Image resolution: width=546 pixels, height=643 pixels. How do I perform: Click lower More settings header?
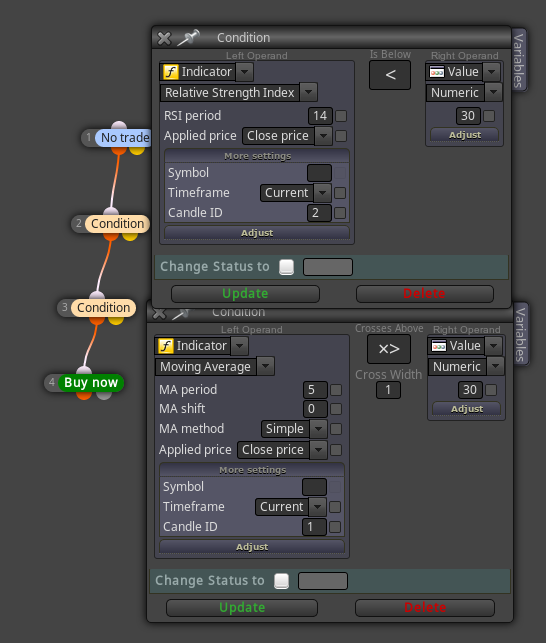coord(252,470)
